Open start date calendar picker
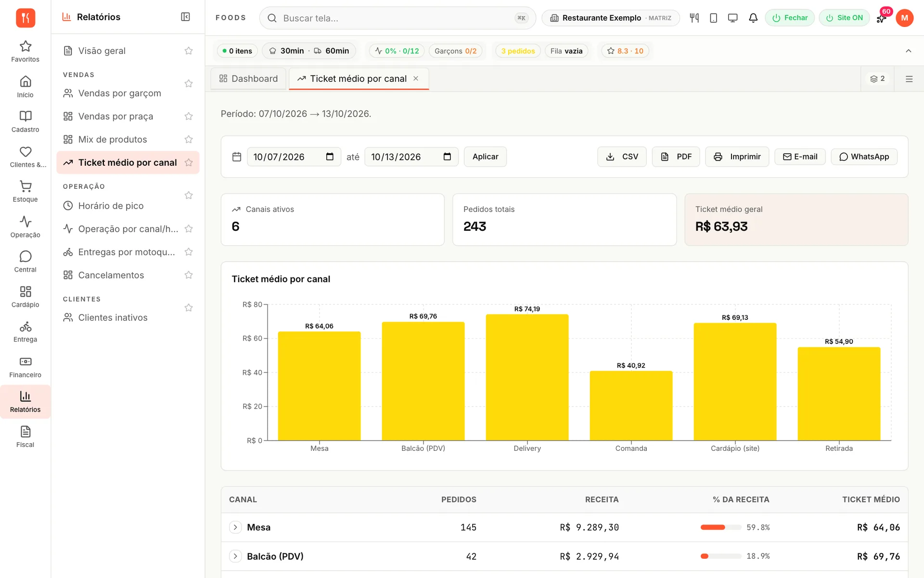The height and width of the screenshot is (578, 924). [x=330, y=157]
